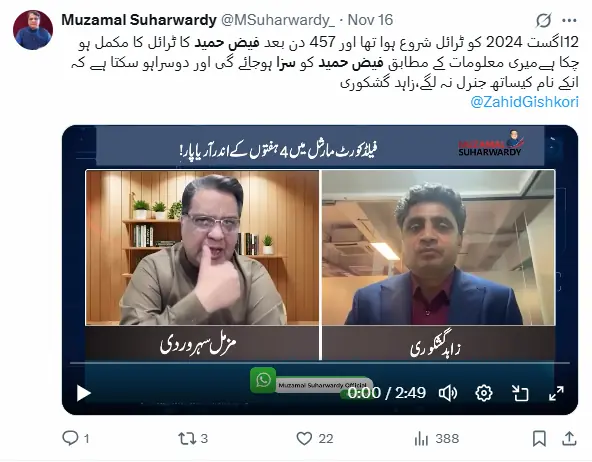The image size is (592, 462).
Task: Click the author's profile avatar
Action: 33,30
